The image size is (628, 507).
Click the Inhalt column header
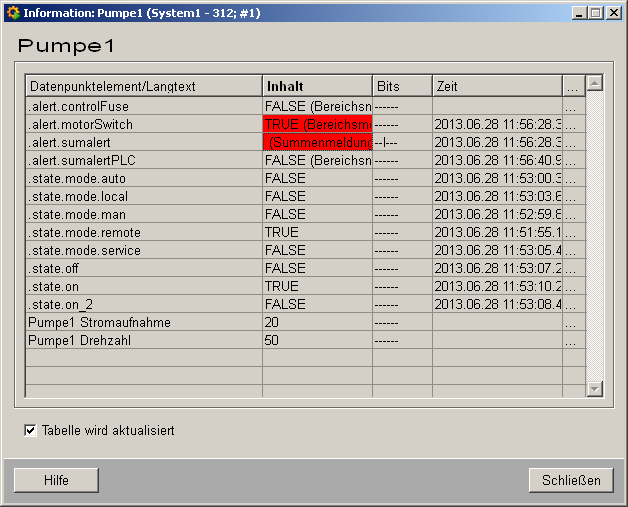(318, 86)
